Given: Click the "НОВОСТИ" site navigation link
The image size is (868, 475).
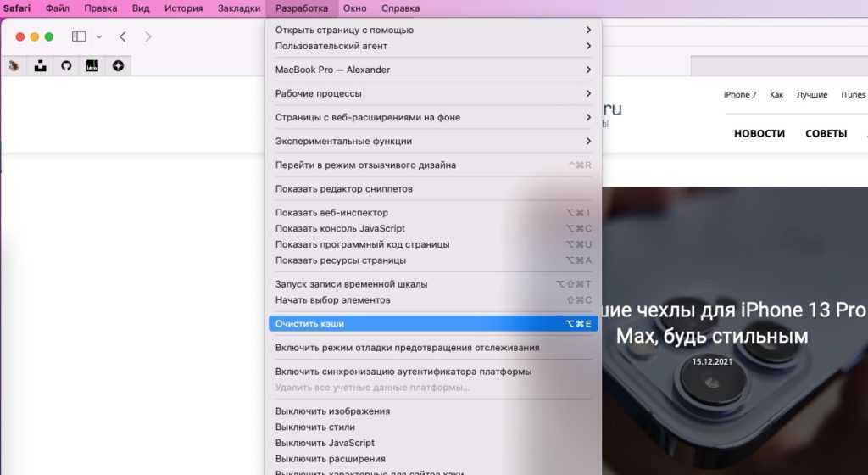Looking at the screenshot, I should 759,133.
